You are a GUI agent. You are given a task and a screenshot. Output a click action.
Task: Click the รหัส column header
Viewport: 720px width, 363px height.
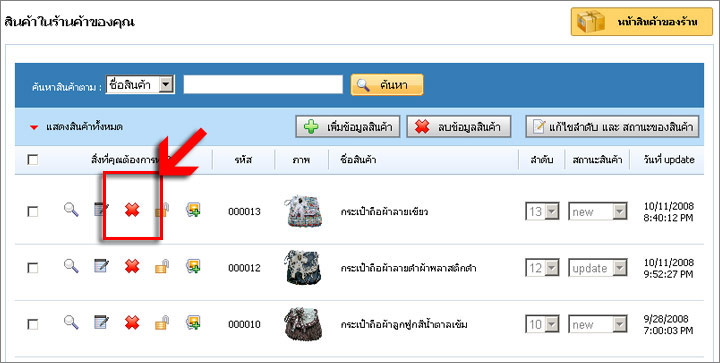coord(243,160)
